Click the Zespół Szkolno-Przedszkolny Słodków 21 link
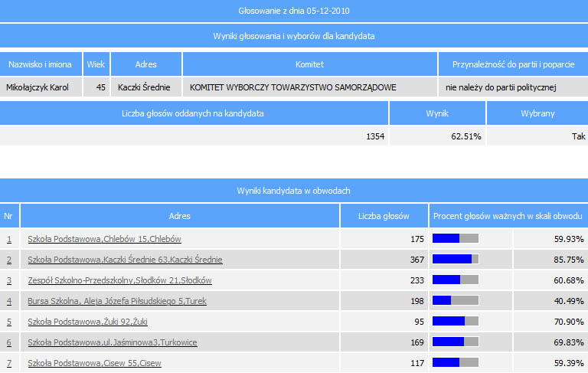Viewport: 588px width, 373px height. [x=119, y=280]
